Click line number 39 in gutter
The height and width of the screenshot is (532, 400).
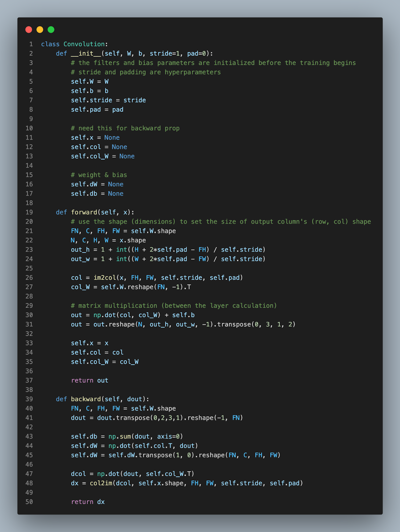tap(29, 399)
